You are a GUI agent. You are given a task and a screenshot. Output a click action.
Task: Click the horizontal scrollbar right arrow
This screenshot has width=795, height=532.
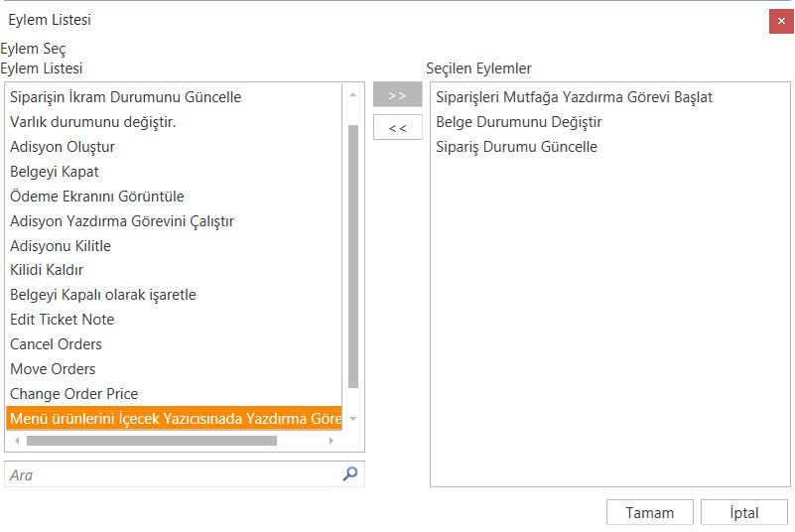(x=331, y=441)
